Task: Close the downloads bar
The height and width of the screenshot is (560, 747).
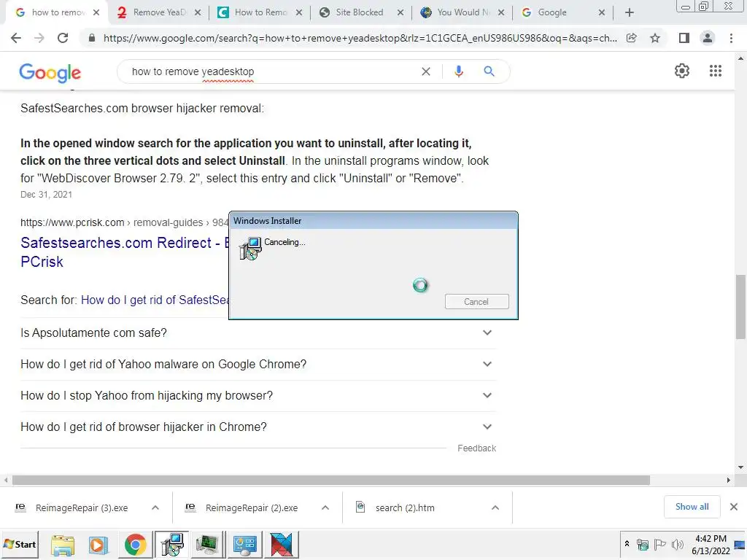Action: pos(734,507)
